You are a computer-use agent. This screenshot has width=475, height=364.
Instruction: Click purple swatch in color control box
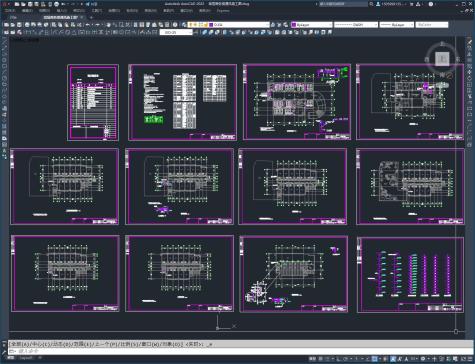click(x=294, y=25)
